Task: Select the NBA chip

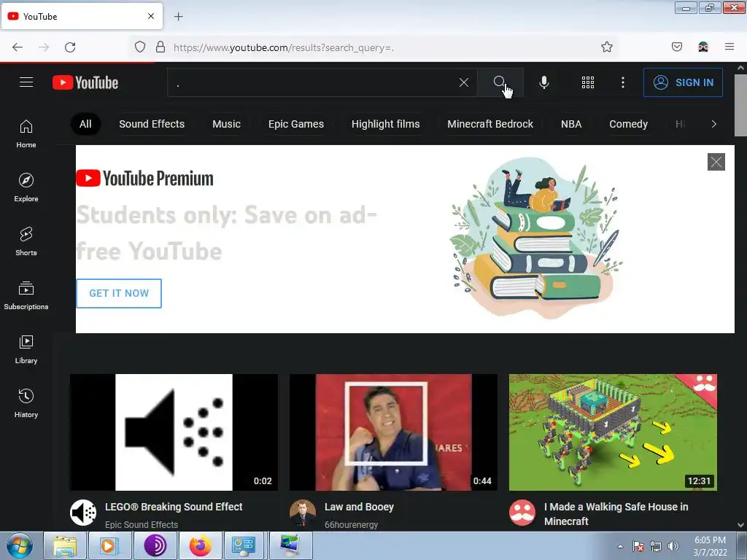Action: pyautogui.click(x=571, y=124)
